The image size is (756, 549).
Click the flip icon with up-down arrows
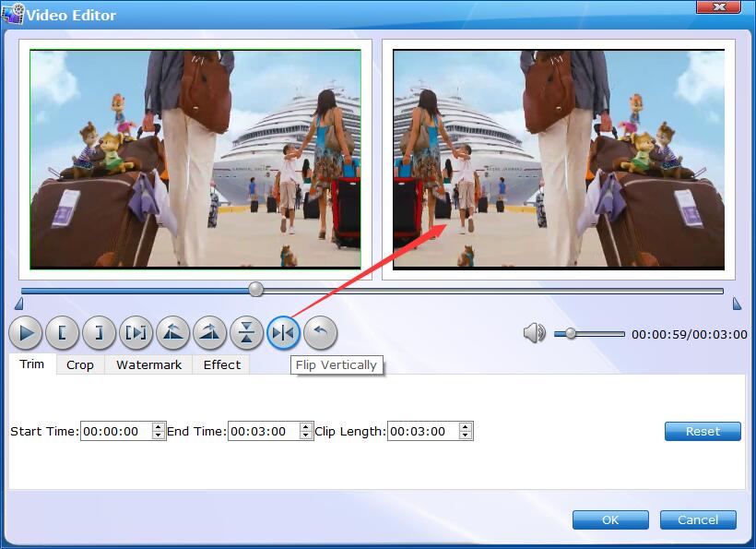(247, 332)
